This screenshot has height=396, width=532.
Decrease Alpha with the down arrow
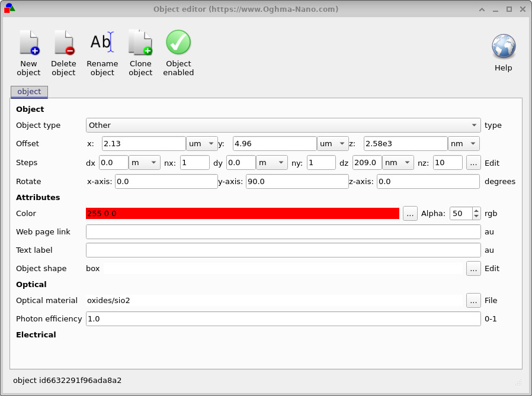[476, 216]
